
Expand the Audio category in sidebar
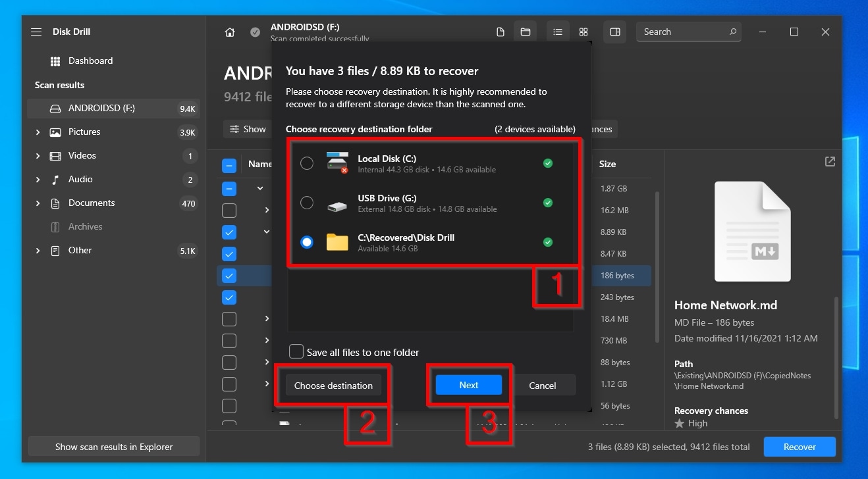point(38,180)
